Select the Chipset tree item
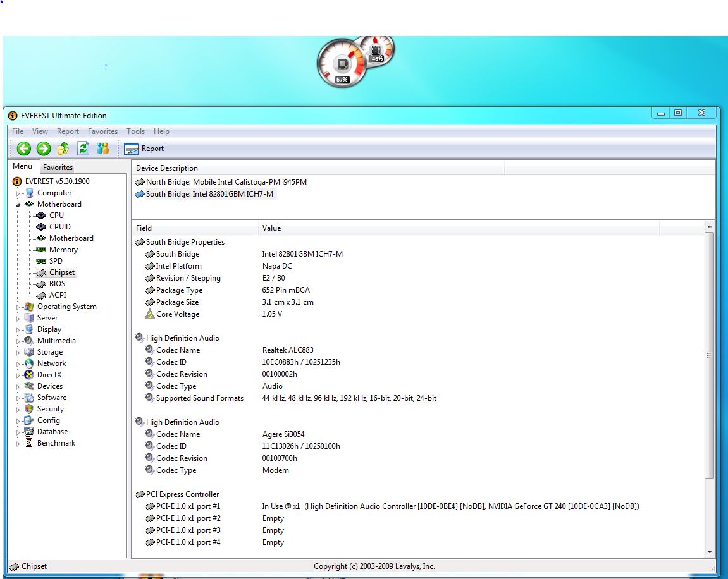This screenshot has height=579, width=728. (62, 272)
